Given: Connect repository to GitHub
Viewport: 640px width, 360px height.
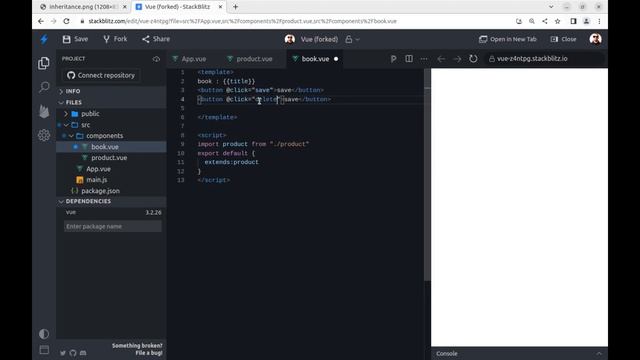Looking at the screenshot, I should [x=101, y=76].
